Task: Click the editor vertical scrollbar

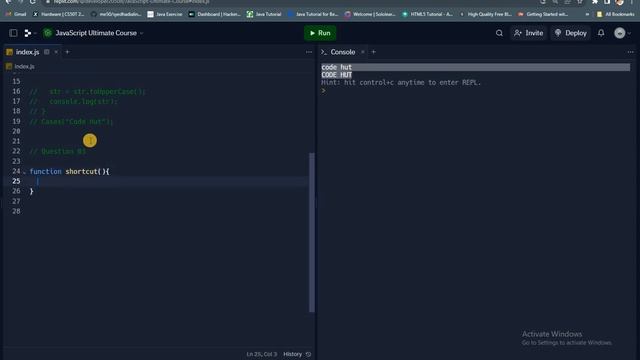Action: point(312,233)
